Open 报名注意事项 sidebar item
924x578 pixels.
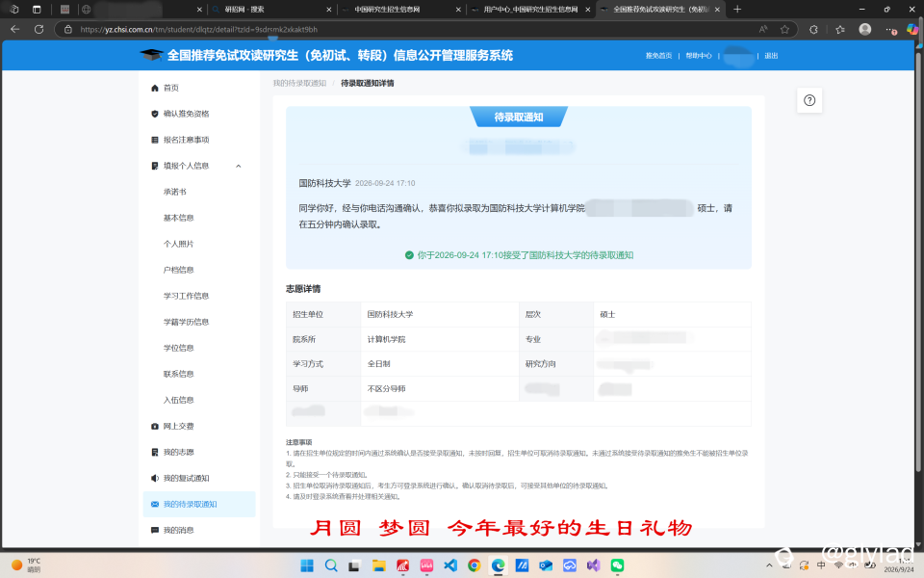pos(186,140)
